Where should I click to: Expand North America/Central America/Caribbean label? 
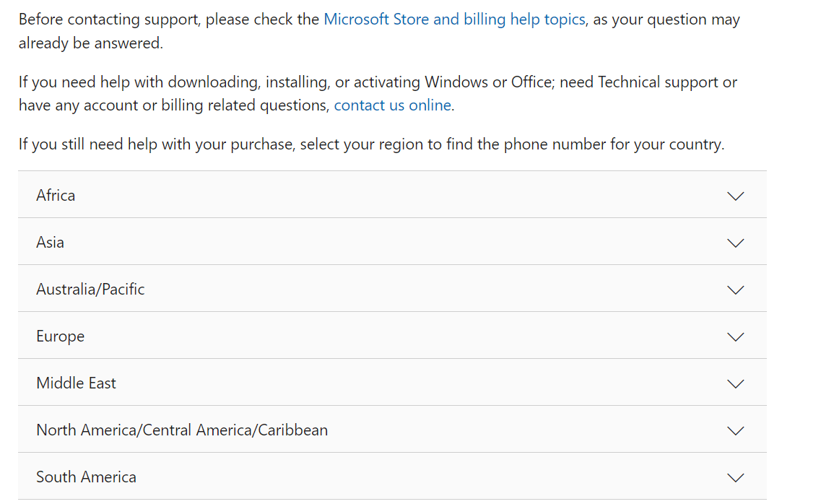point(182,430)
